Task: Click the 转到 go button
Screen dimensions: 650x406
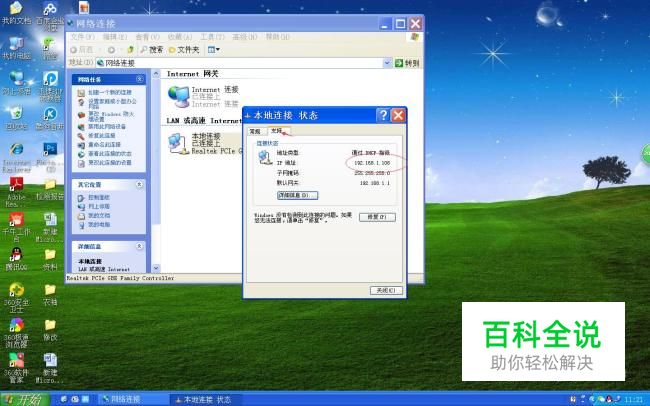Action: pos(407,63)
